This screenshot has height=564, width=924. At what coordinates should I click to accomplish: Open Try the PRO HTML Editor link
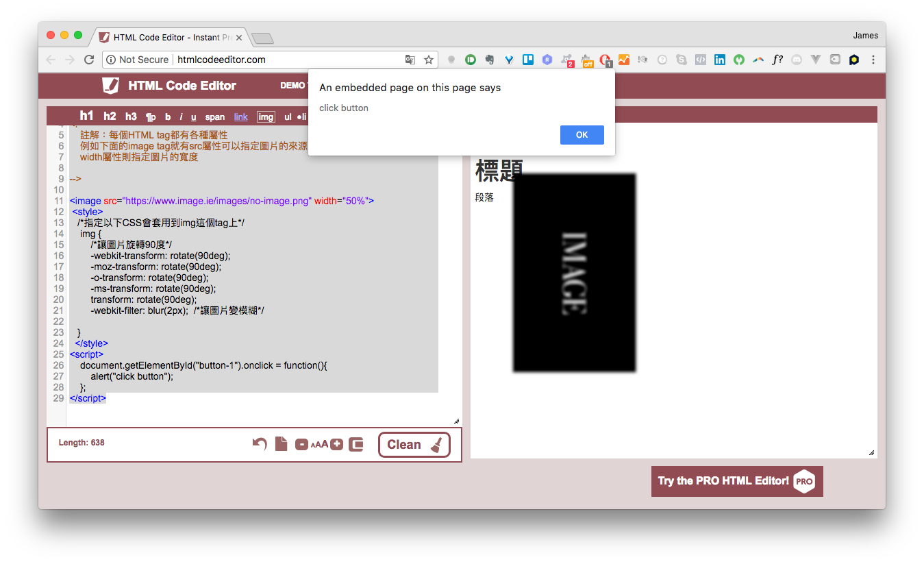pyautogui.click(x=737, y=481)
